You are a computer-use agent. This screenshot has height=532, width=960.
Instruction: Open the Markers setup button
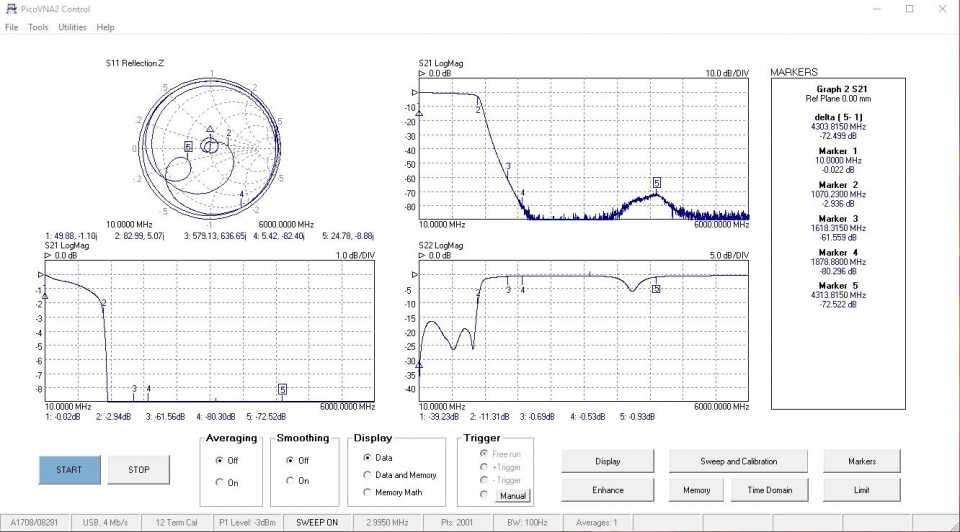tap(861, 461)
